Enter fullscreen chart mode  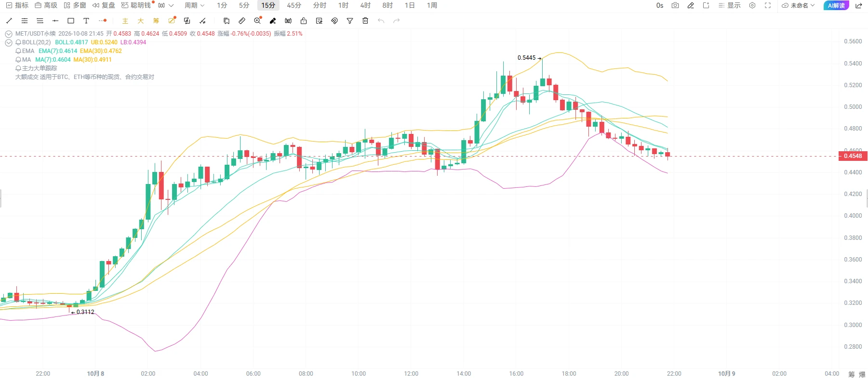pyautogui.click(x=768, y=5)
